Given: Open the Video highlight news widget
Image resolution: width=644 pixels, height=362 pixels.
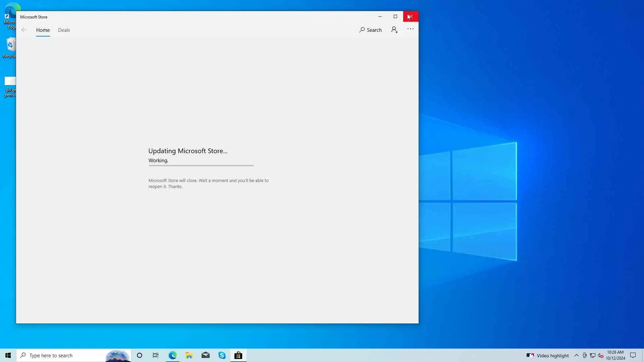Looking at the screenshot, I should pyautogui.click(x=547, y=355).
